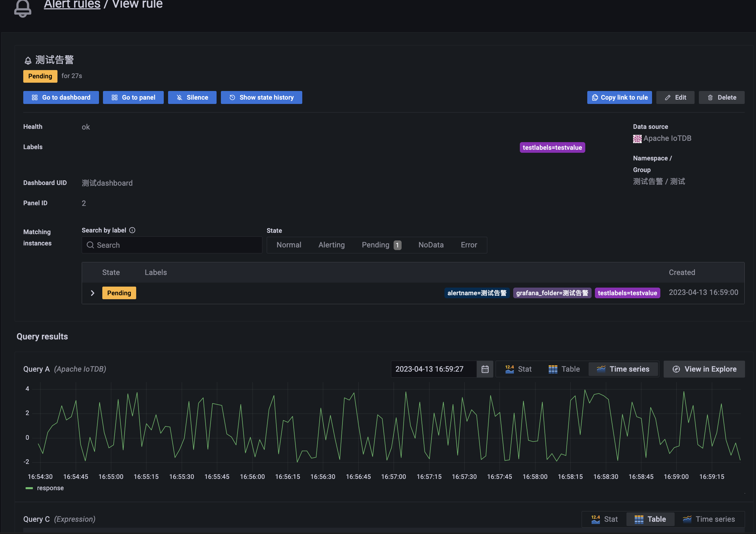Click the info icon beside Search by label
Viewport: 756px width, 534px height.
click(132, 230)
